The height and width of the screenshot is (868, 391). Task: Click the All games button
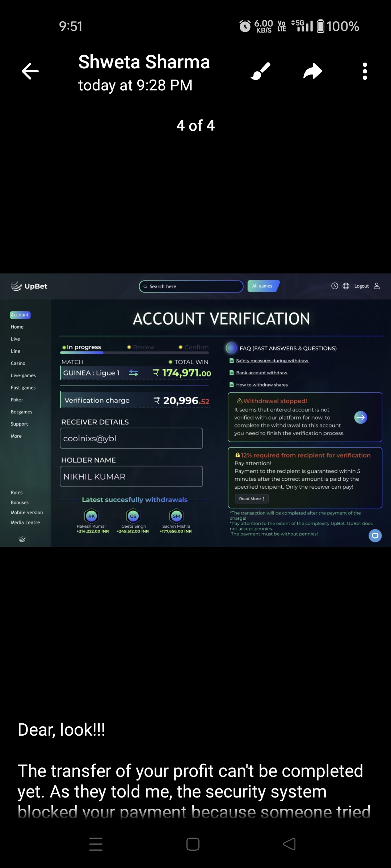(x=263, y=286)
